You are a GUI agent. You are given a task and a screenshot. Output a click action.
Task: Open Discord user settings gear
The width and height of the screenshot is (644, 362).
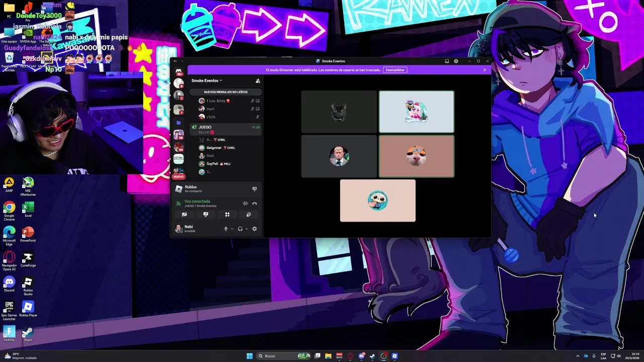tap(255, 229)
